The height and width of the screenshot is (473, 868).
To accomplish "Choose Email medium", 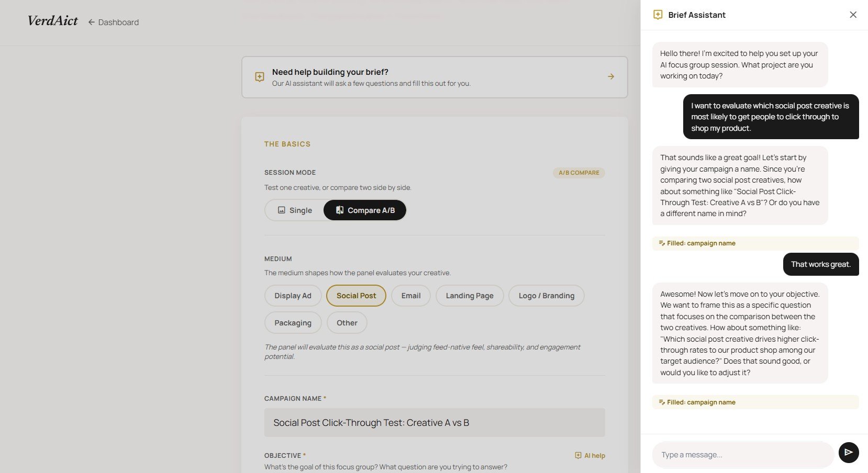I will coord(410,296).
